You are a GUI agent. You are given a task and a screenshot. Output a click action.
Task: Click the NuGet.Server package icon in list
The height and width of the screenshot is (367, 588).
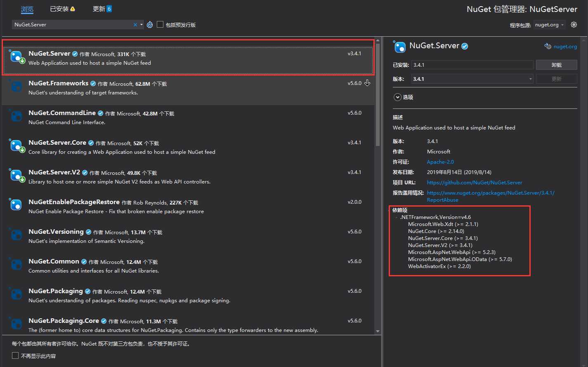tap(17, 57)
